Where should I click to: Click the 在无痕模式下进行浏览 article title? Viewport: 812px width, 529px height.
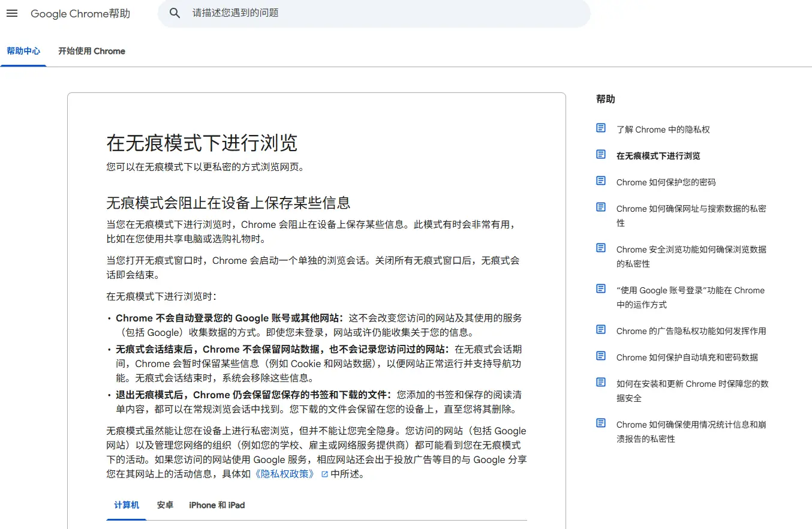(202, 143)
